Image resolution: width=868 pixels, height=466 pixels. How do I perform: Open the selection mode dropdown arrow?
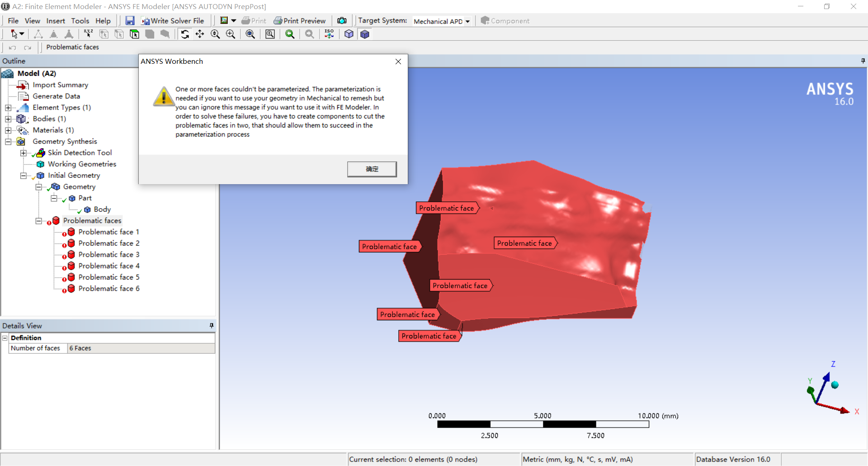[22, 34]
